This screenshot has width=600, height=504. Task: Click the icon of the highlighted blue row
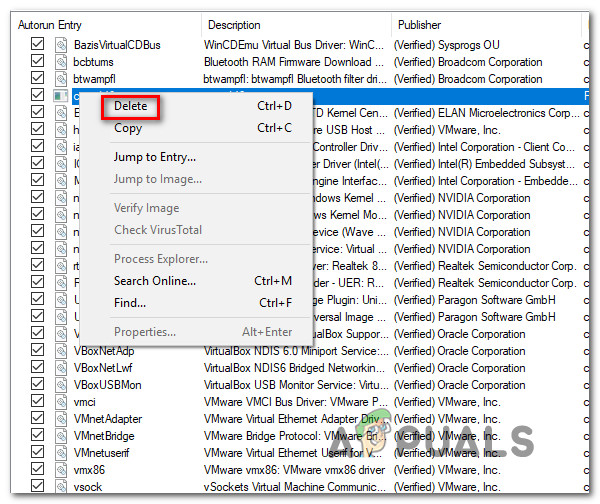tap(60, 96)
